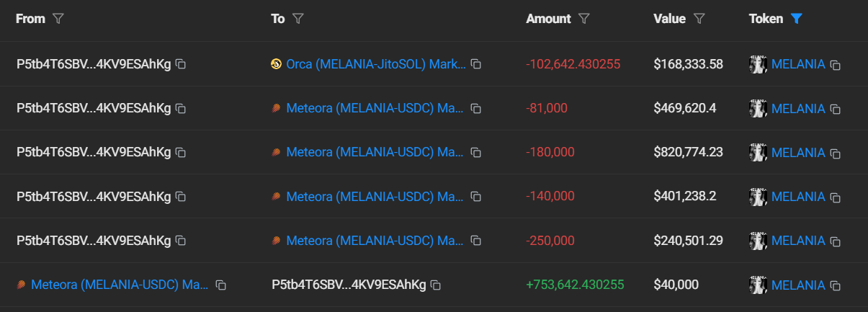Copy recipient P5tb4T6SBV address in last row
The image size is (868, 312).
coord(436,285)
